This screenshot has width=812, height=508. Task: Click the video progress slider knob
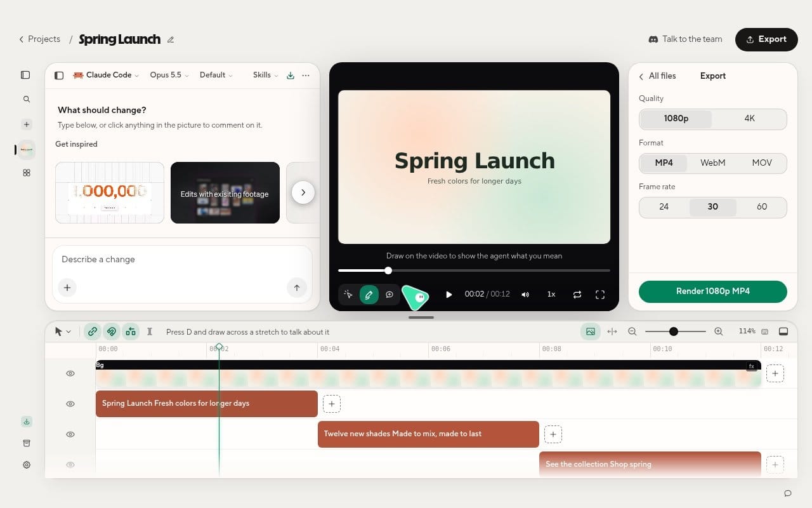point(388,271)
